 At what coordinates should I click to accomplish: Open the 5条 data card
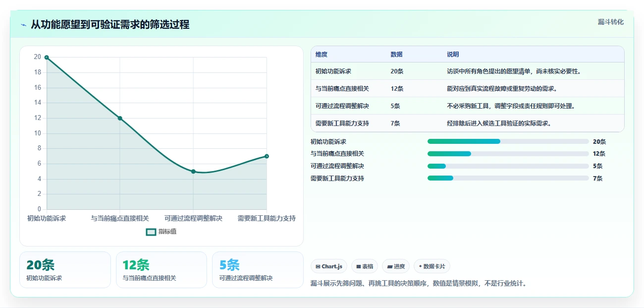(258, 270)
